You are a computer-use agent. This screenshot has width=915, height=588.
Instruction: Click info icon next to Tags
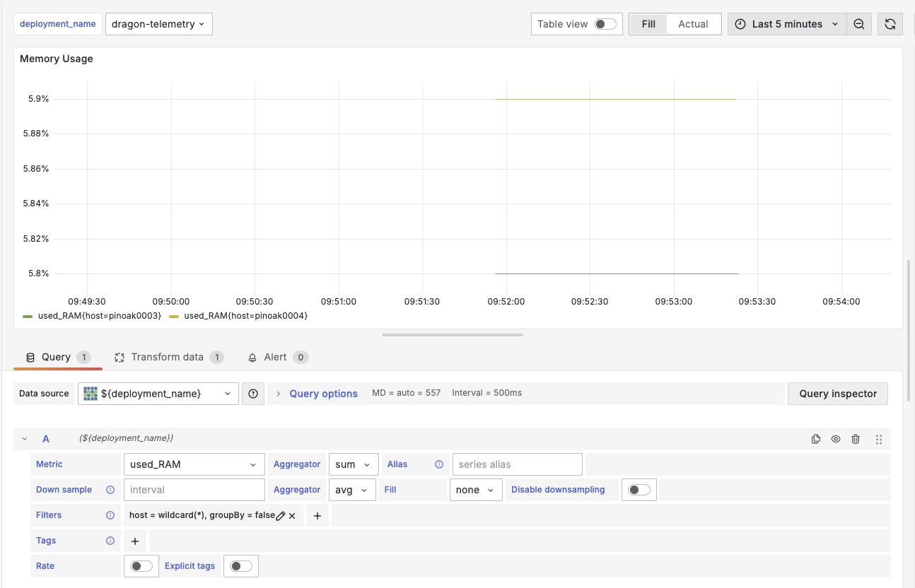tap(110, 541)
